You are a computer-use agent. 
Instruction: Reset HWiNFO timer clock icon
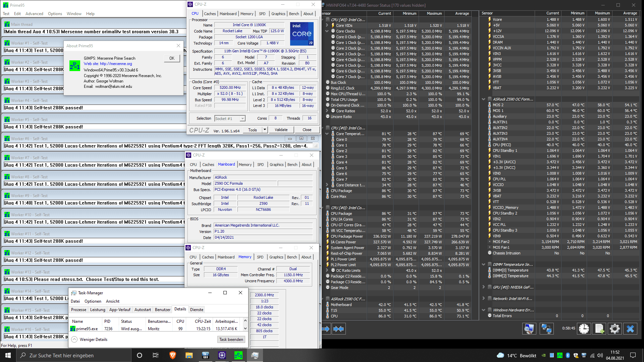[x=584, y=329]
